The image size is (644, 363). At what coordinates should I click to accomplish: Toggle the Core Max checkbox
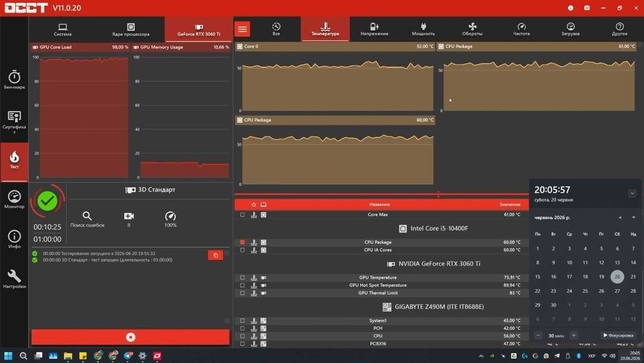tap(242, 215)
